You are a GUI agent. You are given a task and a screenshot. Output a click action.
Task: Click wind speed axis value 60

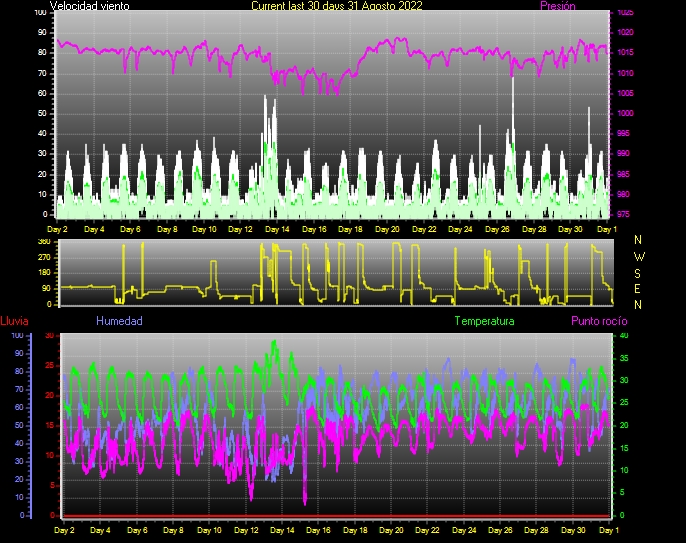(42, 93)
